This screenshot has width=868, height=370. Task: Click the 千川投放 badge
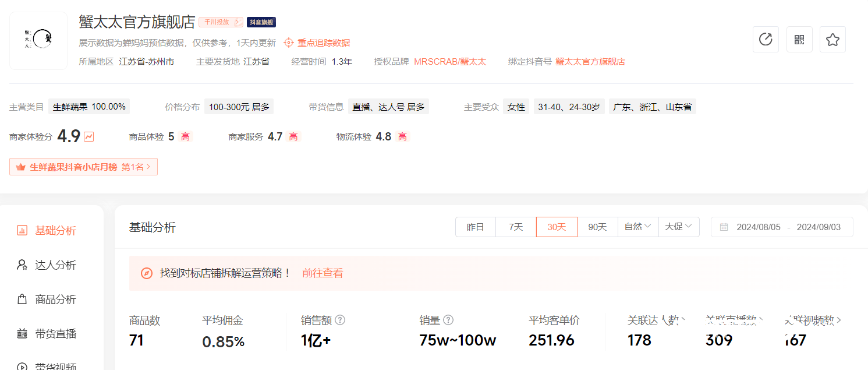tap(221, 22)
